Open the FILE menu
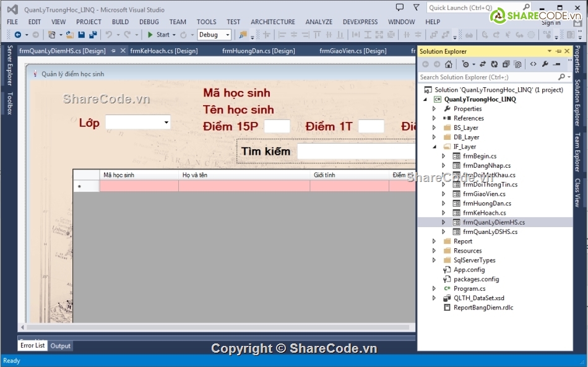 (12, 22)
